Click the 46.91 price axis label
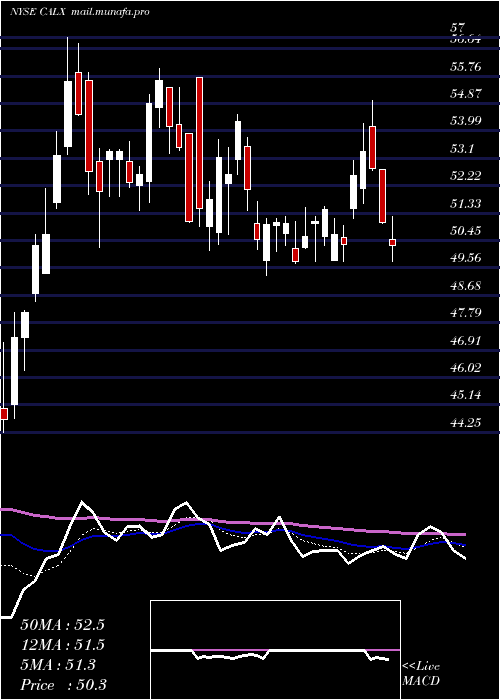Viewport: 500px width, 700px height. point(466,341)
